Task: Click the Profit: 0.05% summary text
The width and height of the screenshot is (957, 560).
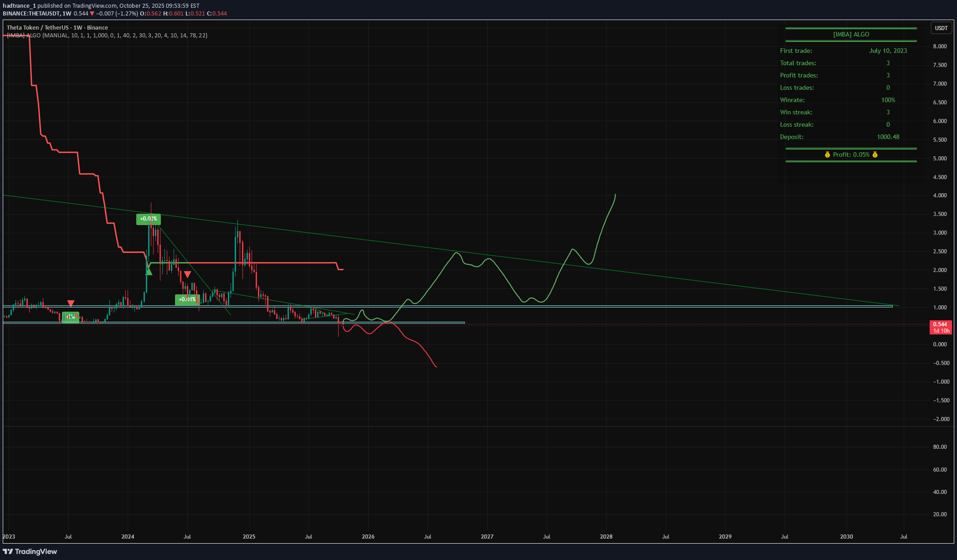Action: click(x=851, y=155)
